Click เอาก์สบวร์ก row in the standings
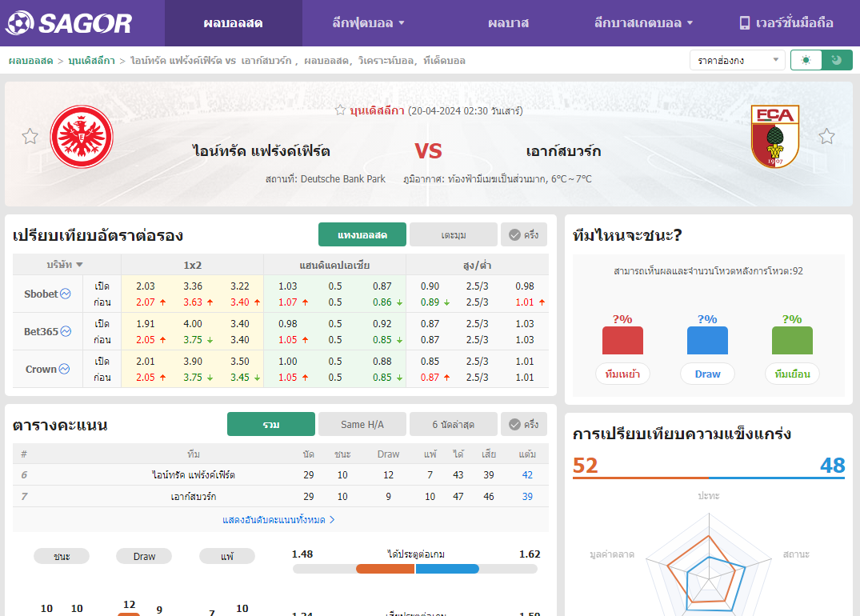This screenshot has height=616, width=860. (280, 496)
